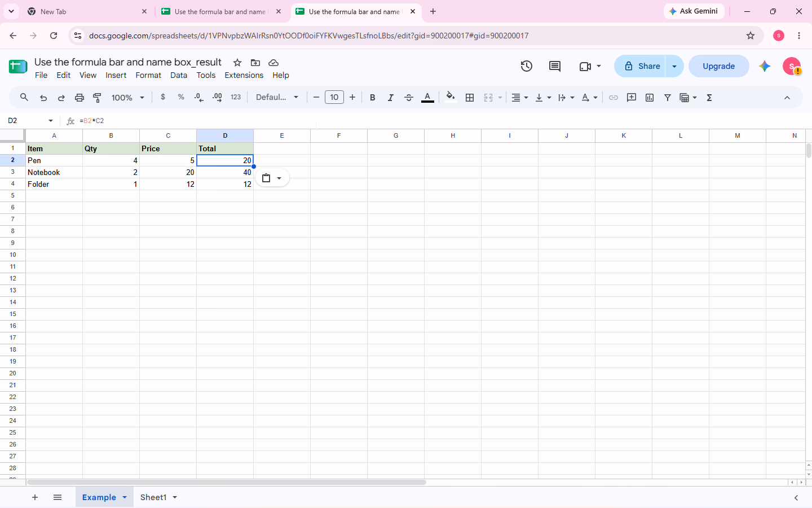Viewport: 812px width, 508px height.
Task: Open the font family Default dropdown
Action: 277,98
